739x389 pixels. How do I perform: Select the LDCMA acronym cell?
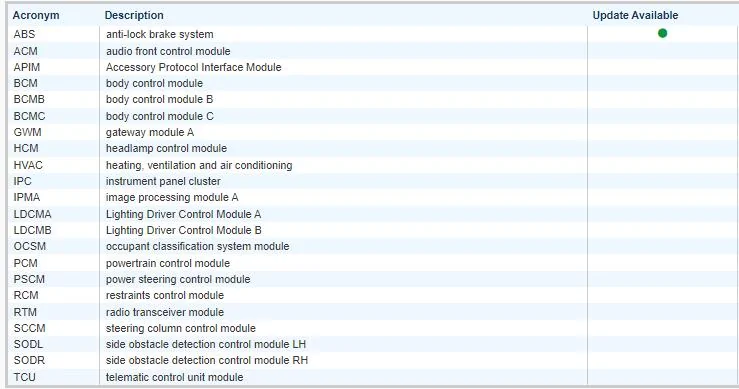coord(32,214)
